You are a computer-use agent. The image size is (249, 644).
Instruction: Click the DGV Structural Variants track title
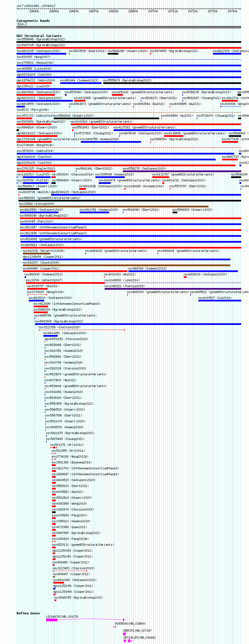(39, 36)
